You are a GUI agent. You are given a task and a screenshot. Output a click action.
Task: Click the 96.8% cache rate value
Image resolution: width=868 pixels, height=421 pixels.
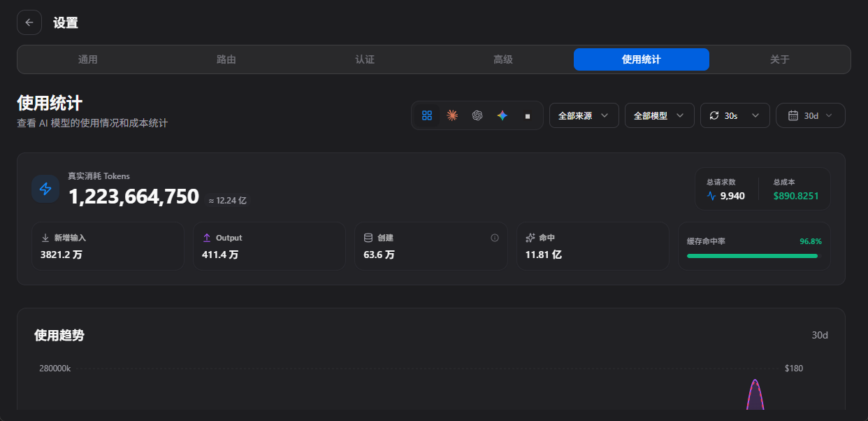tap(811, 241)
